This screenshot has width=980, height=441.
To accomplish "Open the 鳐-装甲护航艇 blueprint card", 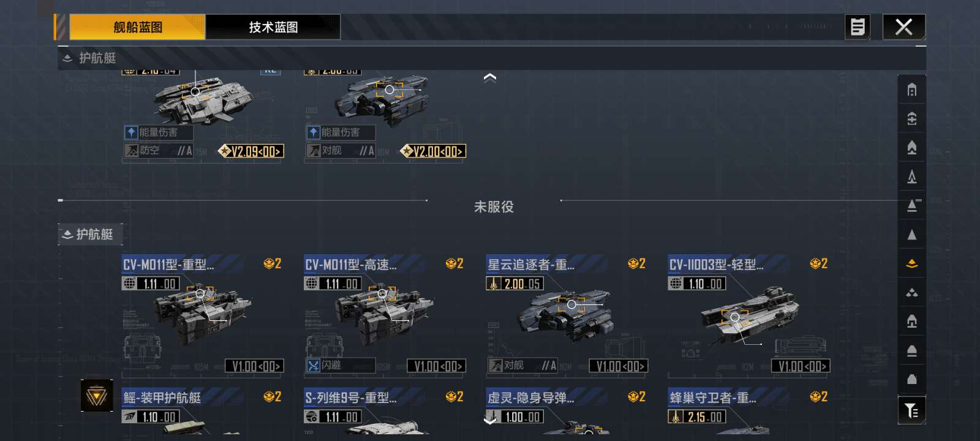I will pos(202,412).
